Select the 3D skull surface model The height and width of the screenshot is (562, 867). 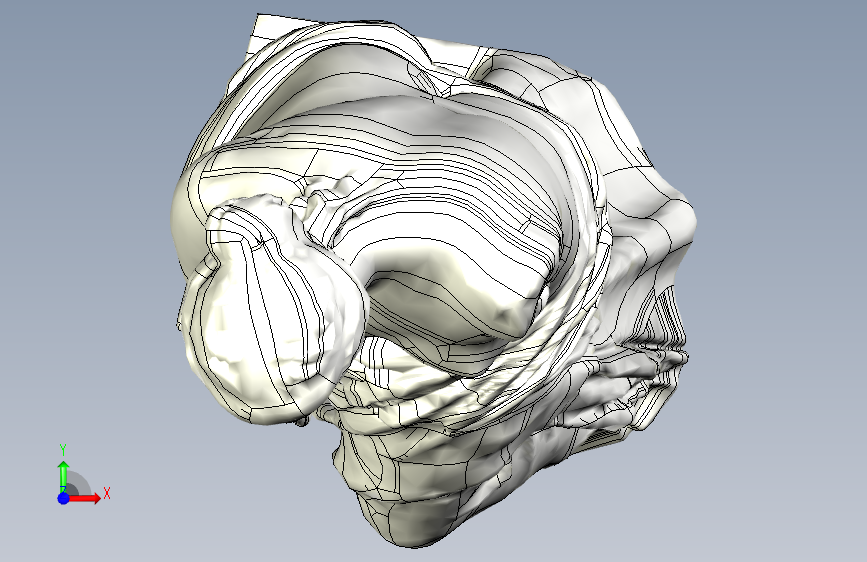click(x=434, y=279)
